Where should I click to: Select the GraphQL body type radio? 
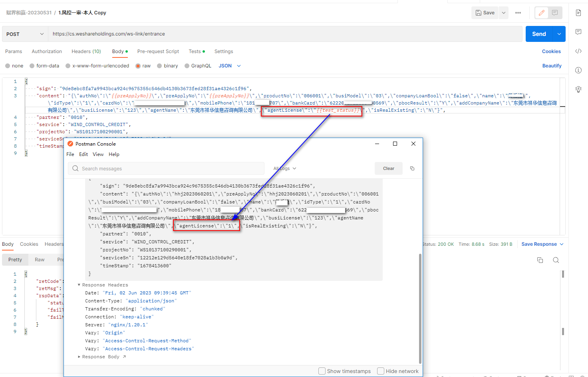[x=187, y=66]
